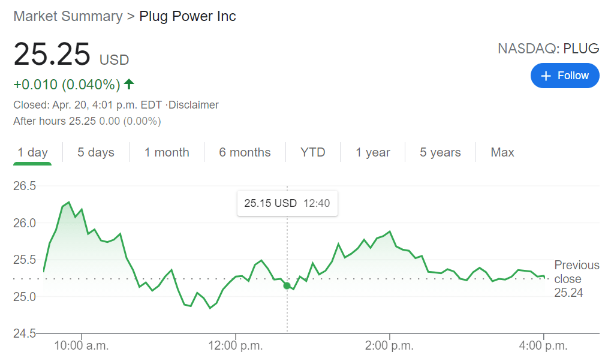Screen dimensions: 614x364
Task: Switch to the 1 month chart view
Action: 166,152
